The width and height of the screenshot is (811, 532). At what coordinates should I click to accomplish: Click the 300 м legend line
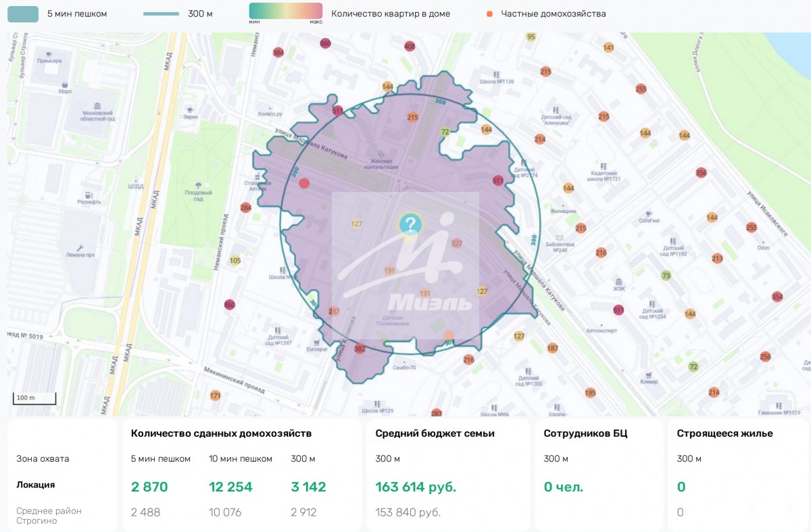[162, 14]
